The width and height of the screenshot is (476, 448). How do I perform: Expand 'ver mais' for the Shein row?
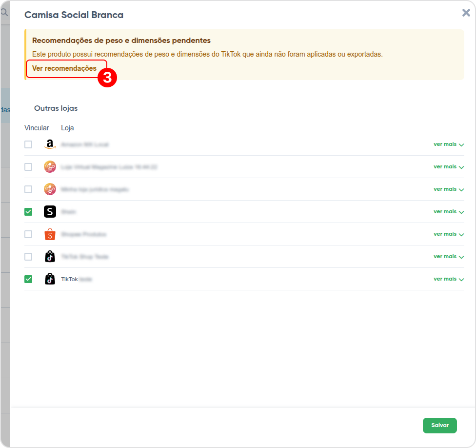(449, 212)
